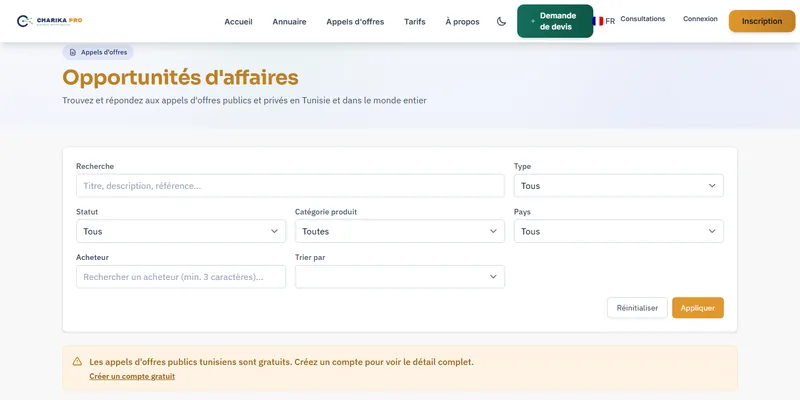Expand the Statut dropdown
The height and width of the screenshot is (400, 800).
[181, 231]
